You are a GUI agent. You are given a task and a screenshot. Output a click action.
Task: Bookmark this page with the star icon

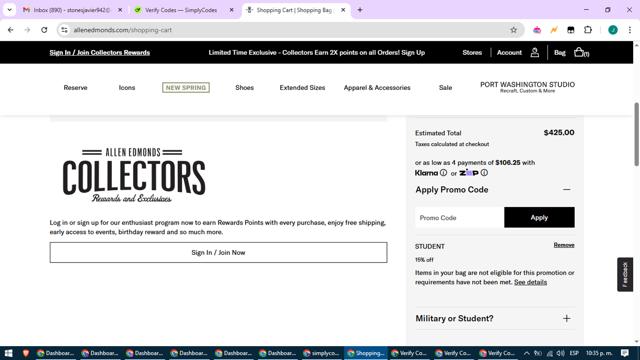click(513, 30)
